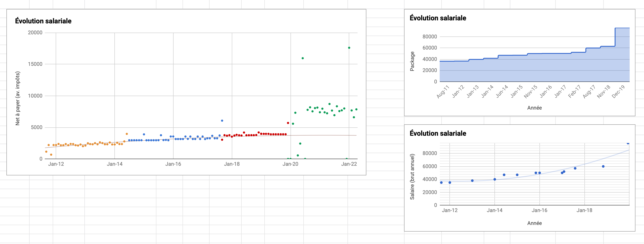Screen dimensions: 644x244
Task: Click Jan-16 label on the Net à payer chart
Action: 173,164
